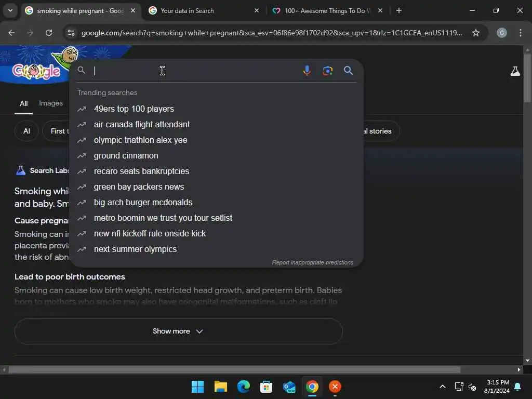Image resolution: width=532 pixels, height=399 pixels.
Task: Select suggestion 'recaro seats bankruptcies'
Action: 217,171
